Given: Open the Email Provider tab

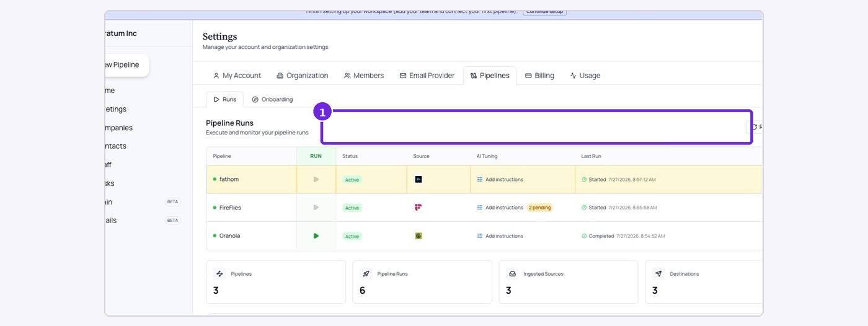Looking at the screenshot, I should click(x=427, y=76).
